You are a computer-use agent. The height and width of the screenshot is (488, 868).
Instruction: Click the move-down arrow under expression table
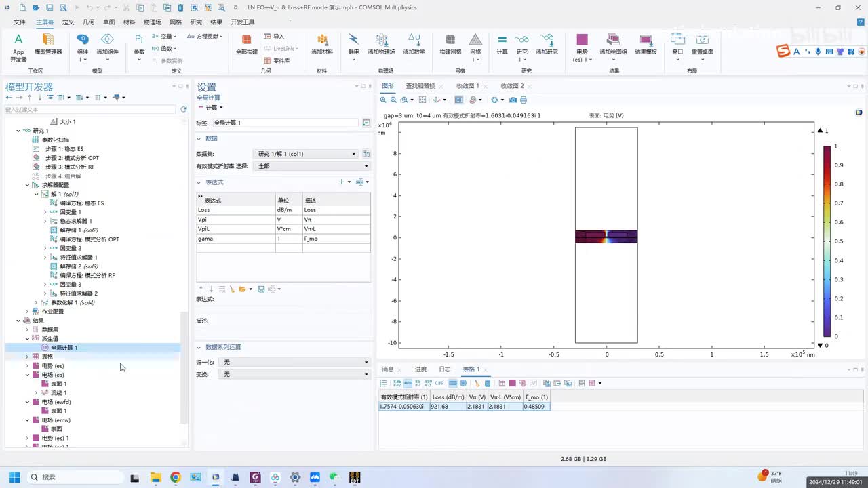pyautogui.click(x=211, y=289)
